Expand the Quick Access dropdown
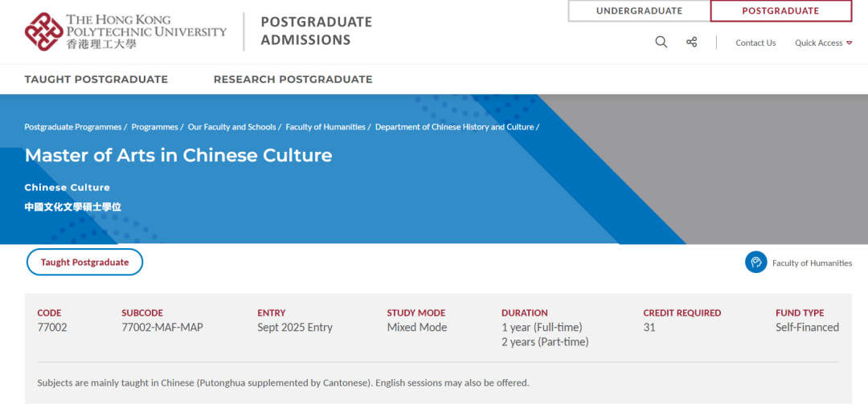 pos(823,43)
